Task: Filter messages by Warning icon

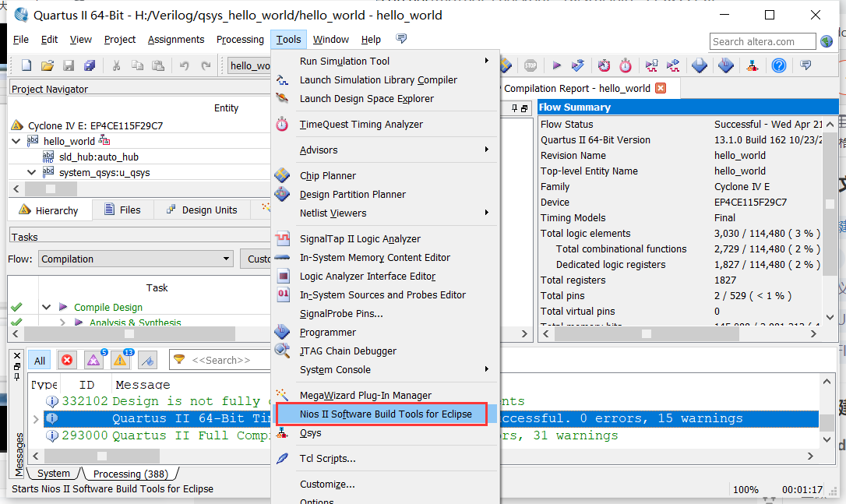Action: click(x=120, y=360)
